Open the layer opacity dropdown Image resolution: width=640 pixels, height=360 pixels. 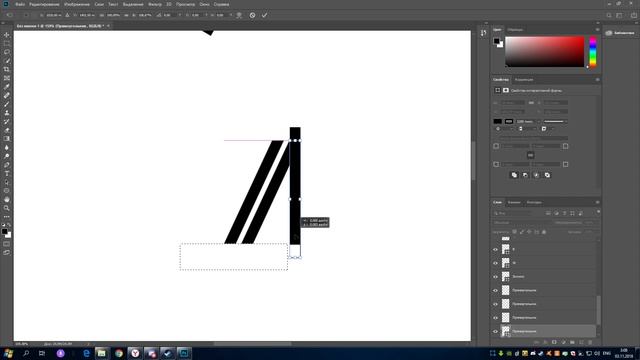[x=589, y=223]
